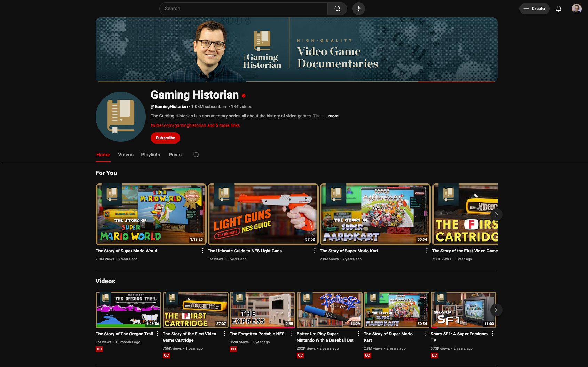588x367 pixels.
Task: Open the Posts tab
Action: coord(175,155)
